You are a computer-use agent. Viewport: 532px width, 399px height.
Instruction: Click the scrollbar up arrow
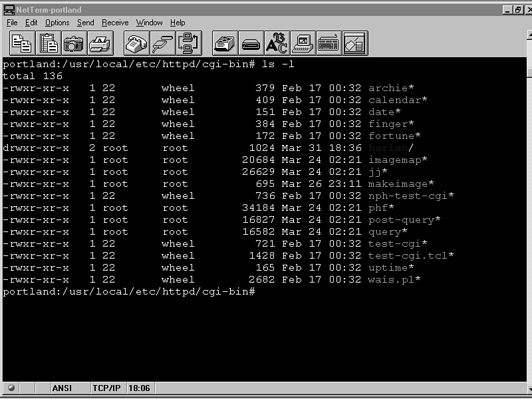529,61
